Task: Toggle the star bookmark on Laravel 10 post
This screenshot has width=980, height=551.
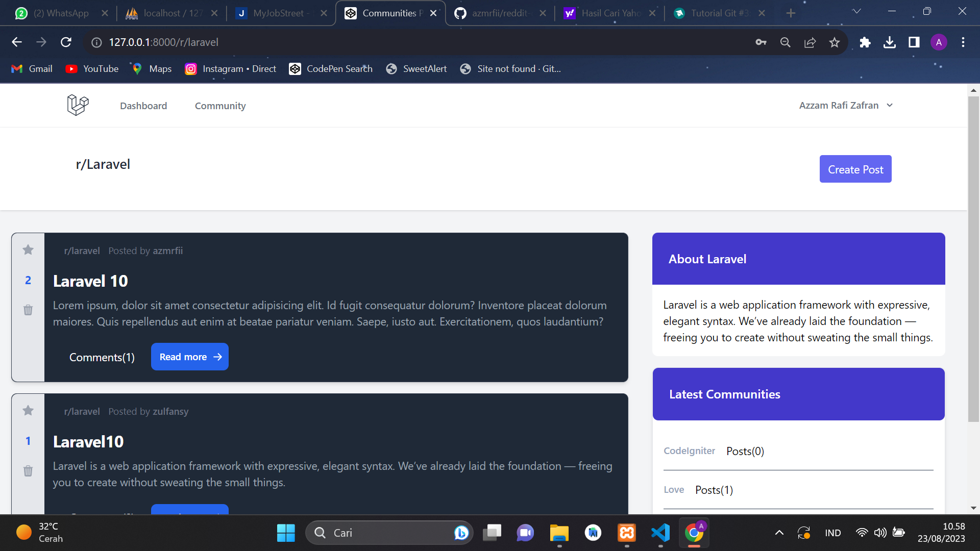Action: (x=28, y=249)
